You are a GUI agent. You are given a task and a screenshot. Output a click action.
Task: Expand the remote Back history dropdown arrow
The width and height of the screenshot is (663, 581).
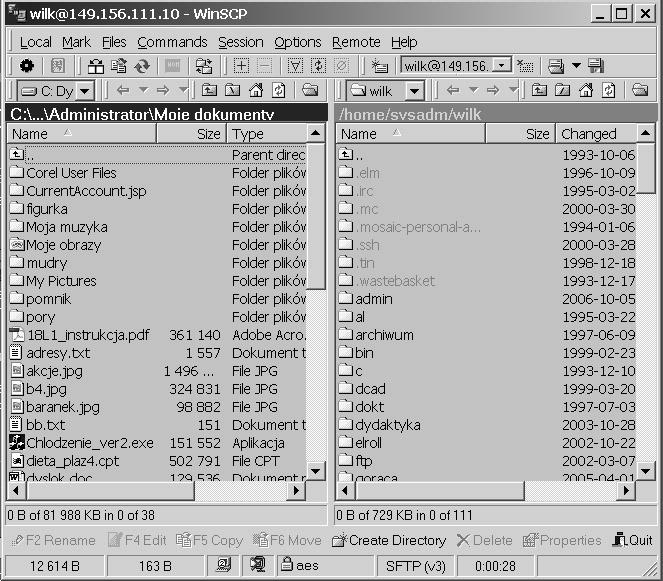coord(474,90)
